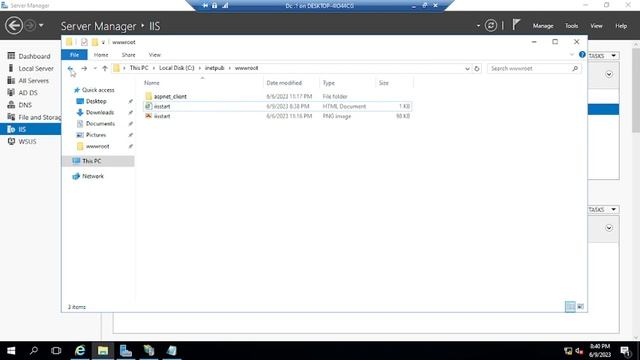The image size is (640, 360).
Task: Open the Home ribbon tab
Action: pos(101,55)
